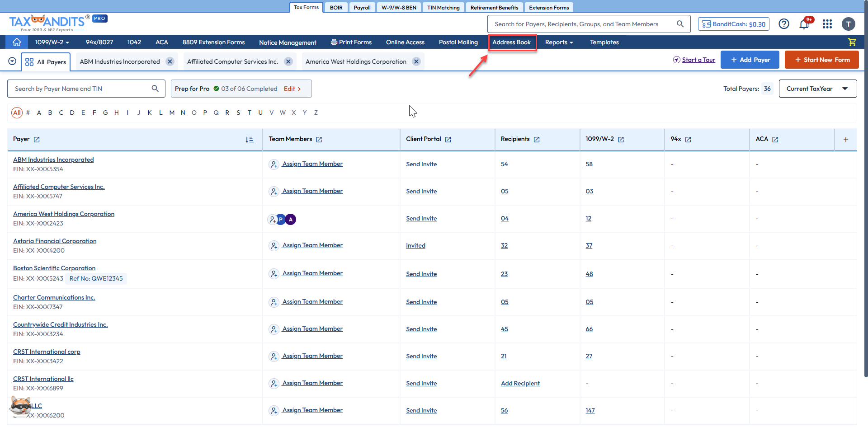This screenshot has width=868, height=427.
Task: Click the search magnifier in global search
Action: pyautogui.click(x=680, y=24)
